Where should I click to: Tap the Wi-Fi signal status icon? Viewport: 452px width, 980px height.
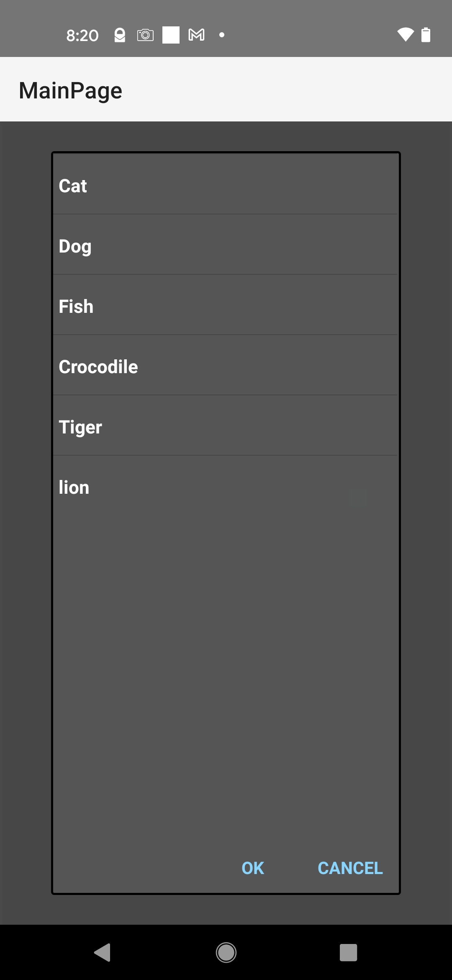click(405, 35)
